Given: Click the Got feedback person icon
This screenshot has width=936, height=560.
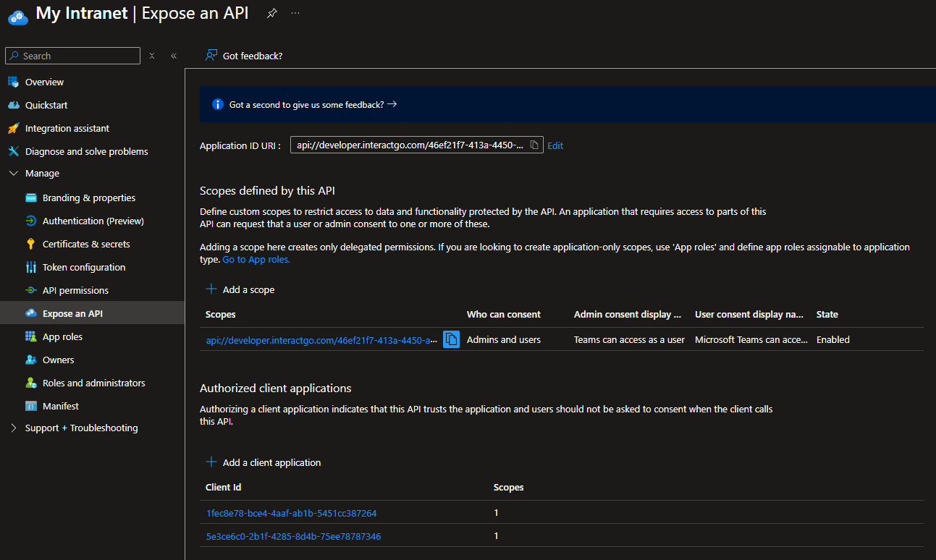Looking at the screenshot, I should 211,56.
